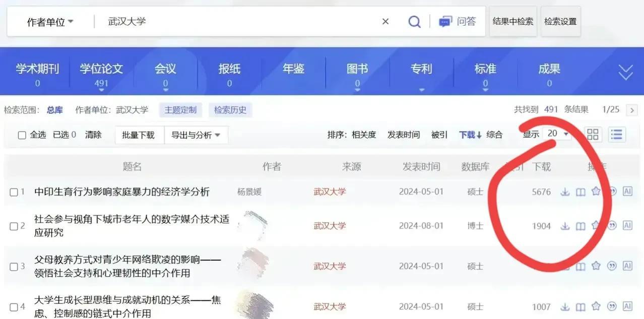Check result row 2 checkbox
This screenshot has width=644, height=319.
(x=14, y=226)
